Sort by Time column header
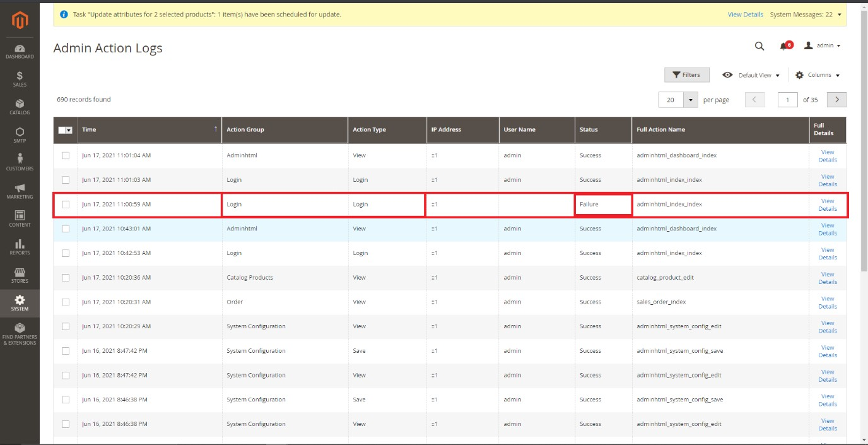This screenshot has width=868, height=445. [150, 129]
